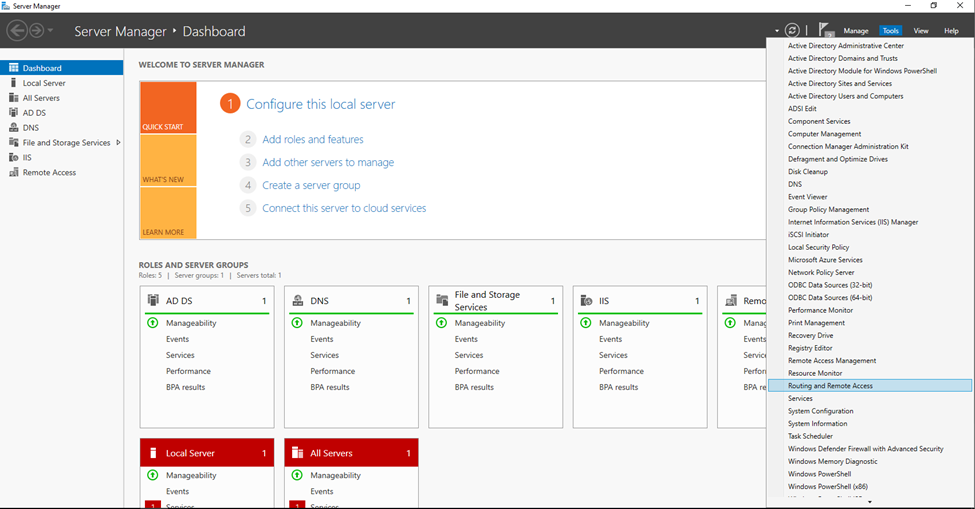
Task: Click the Local Server sidebar icon
Action: coord(14,83)
